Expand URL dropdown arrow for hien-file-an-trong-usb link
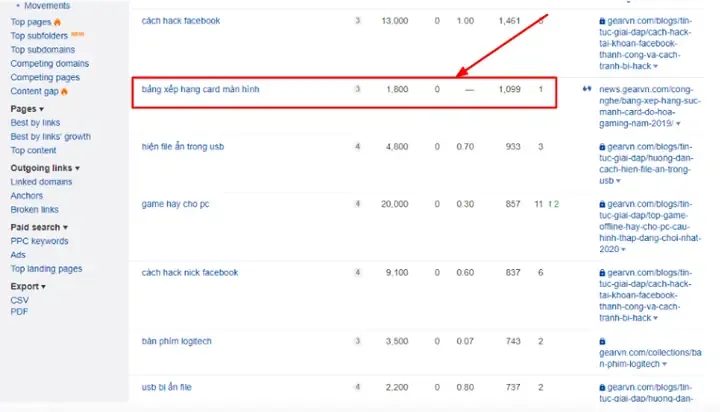The image size is (720, 412). click(x=620, y=181)
